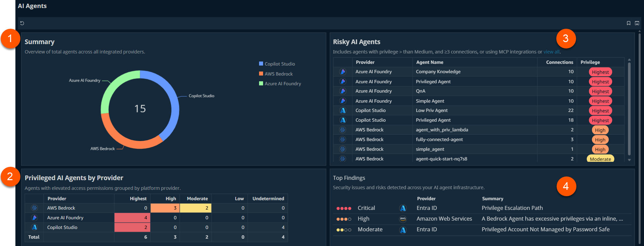
Task: Click the agent_with_priv_lambda agent name
Action: (442, 130)
